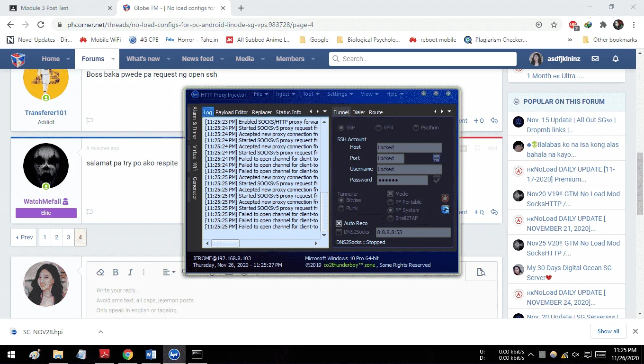Toggle italic in the reply editor

pos(130,272)
